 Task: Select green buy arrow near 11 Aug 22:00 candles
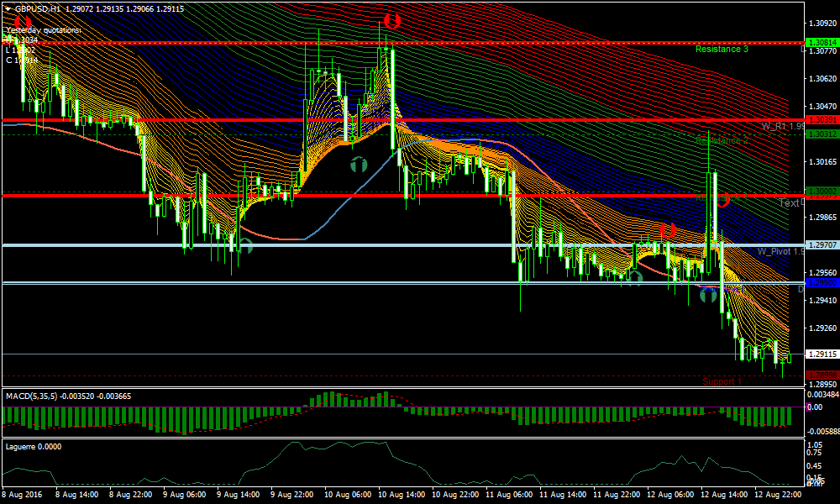[634, 278]
